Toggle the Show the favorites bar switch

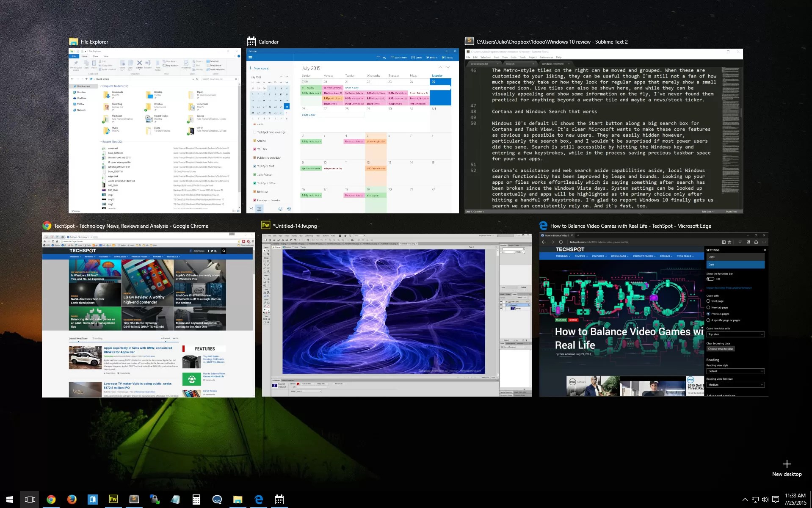pos(710,279)
